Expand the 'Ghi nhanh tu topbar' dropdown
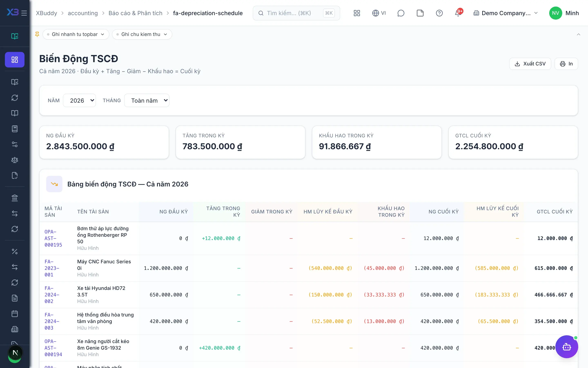This screenshot has height=368, width=588. (76, 34)
